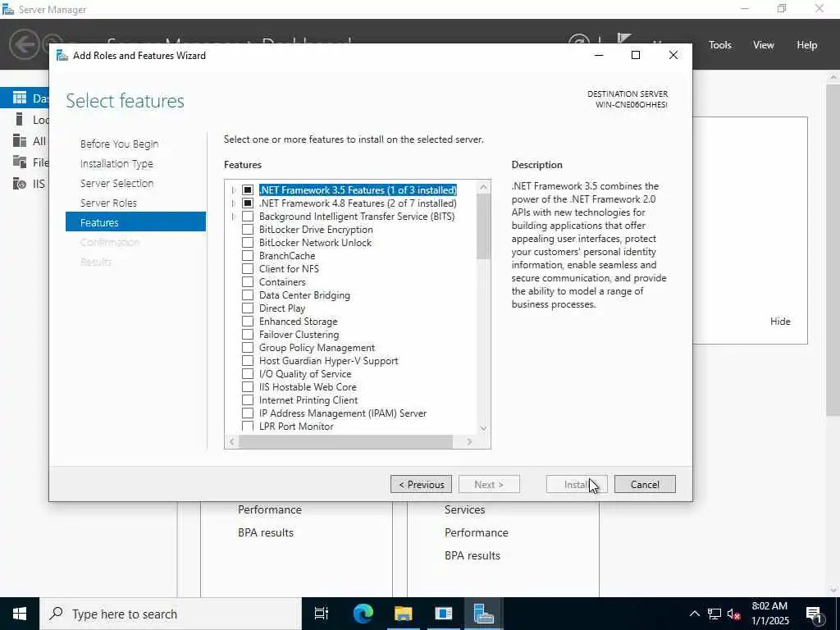Open the taskbar app left of Server Manager
The width and height of the screenshot is (840, 630).
(x=443, y=614)
